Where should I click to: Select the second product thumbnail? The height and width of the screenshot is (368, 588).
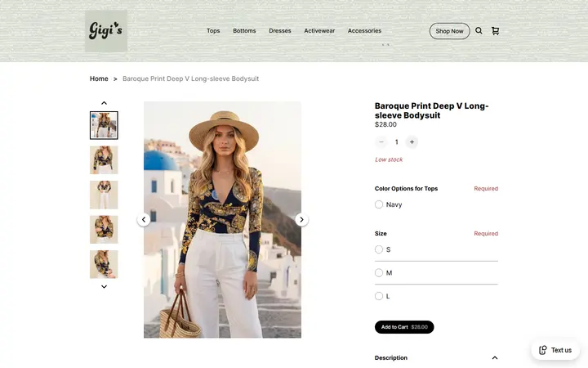tap(104, 160)
